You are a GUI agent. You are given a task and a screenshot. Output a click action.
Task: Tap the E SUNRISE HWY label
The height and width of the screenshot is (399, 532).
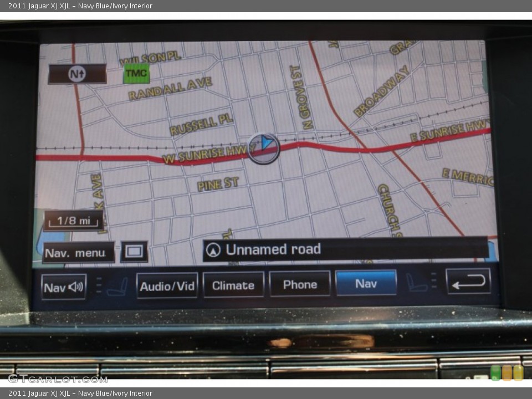click(451, 131)
